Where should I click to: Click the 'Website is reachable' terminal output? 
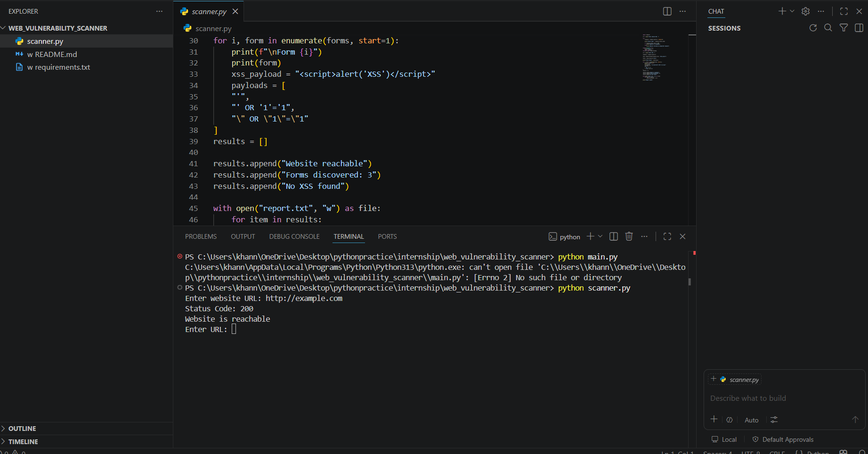pyautogui.click(x=227, y=319)
